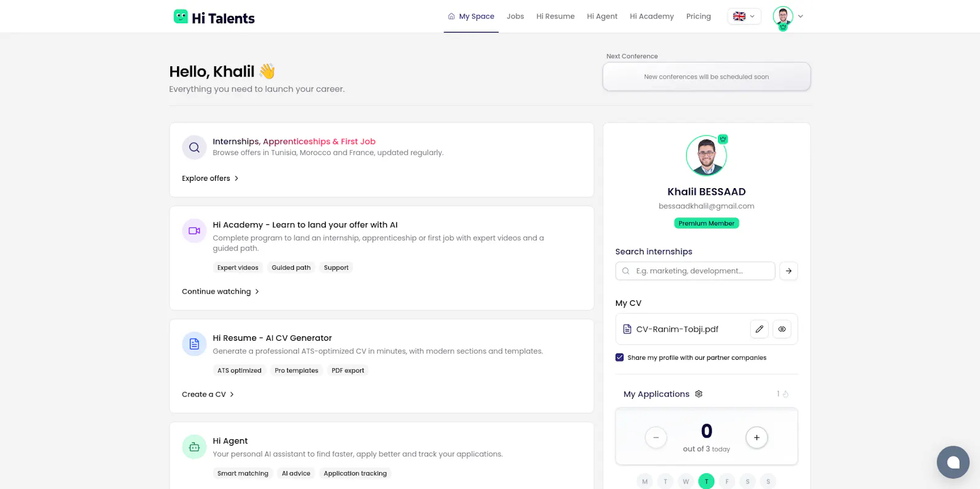Click the video camera icon for Hi Academy
The image size is (980, 489).
click(194, 231)
